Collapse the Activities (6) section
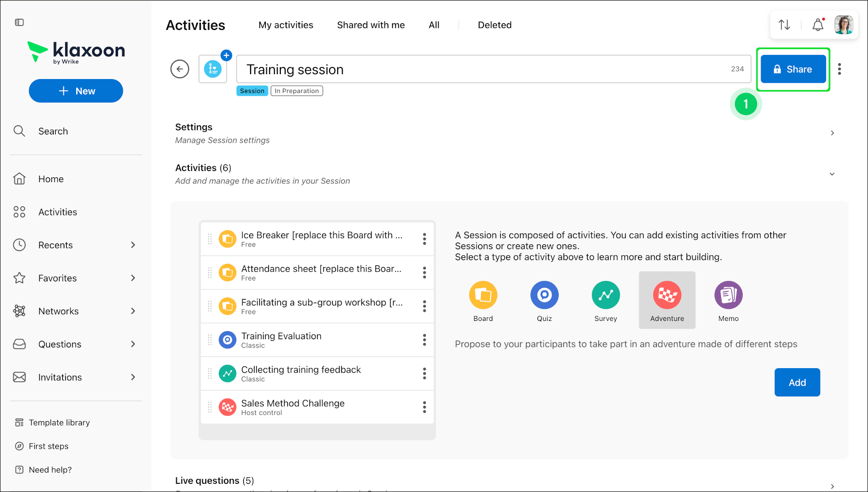 coord(832,174)
